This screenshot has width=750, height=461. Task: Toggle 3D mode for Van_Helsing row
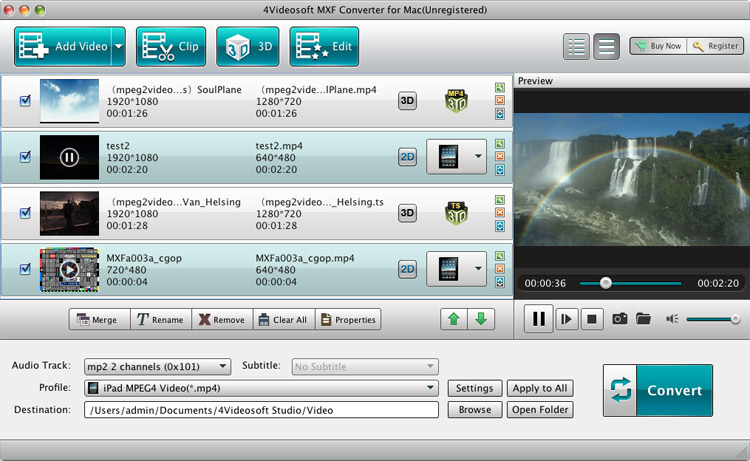coord(407,213)
